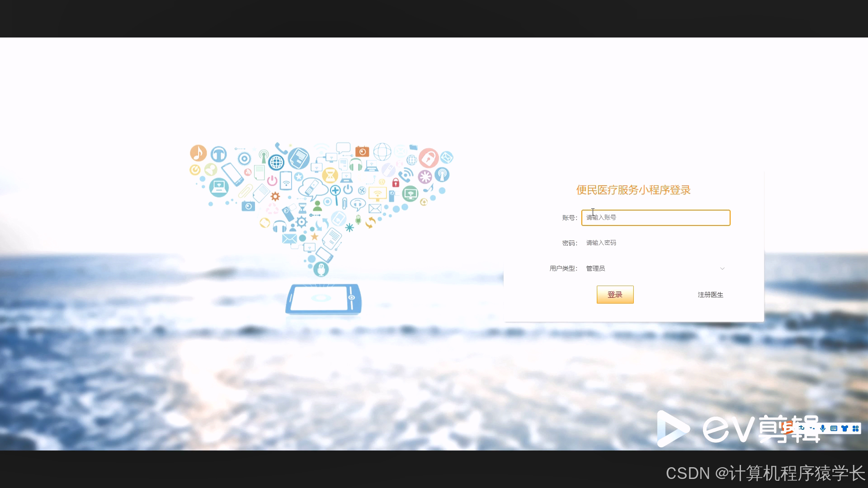This screenshot has height=488, width=868.
Task: Click the 账号: field label
Action: point(570,218)
